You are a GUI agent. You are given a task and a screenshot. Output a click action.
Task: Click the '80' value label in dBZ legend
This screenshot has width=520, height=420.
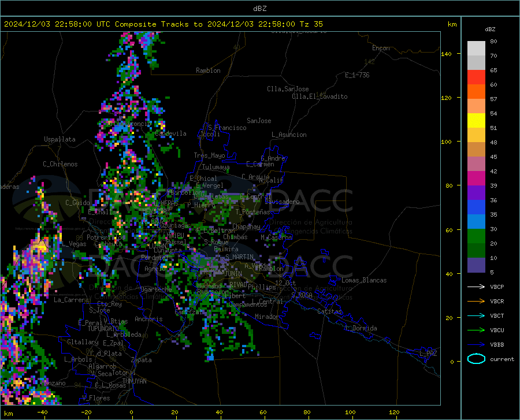point(493,42)
